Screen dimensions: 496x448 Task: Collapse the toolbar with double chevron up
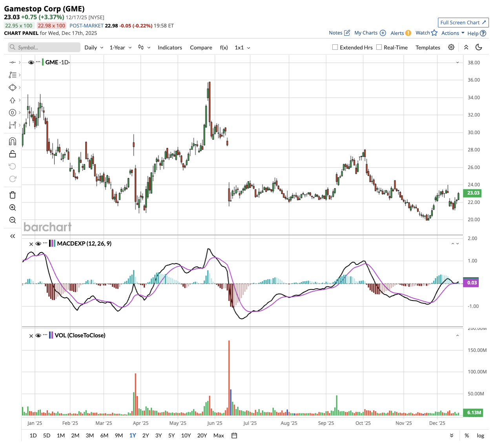click(x=466, y=47)
